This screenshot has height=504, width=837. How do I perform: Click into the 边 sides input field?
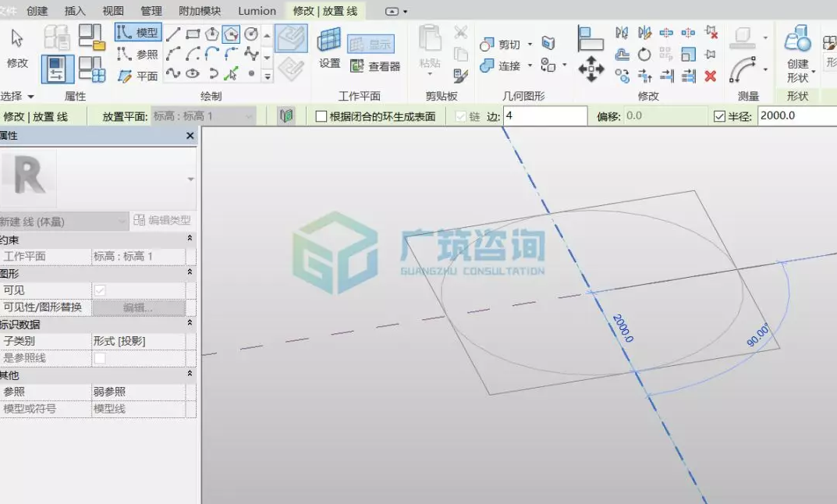point(544,115)
